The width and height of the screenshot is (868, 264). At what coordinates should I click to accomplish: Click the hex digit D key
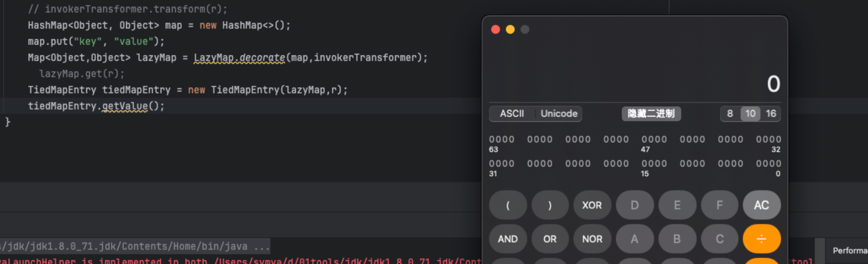[634, 205]
